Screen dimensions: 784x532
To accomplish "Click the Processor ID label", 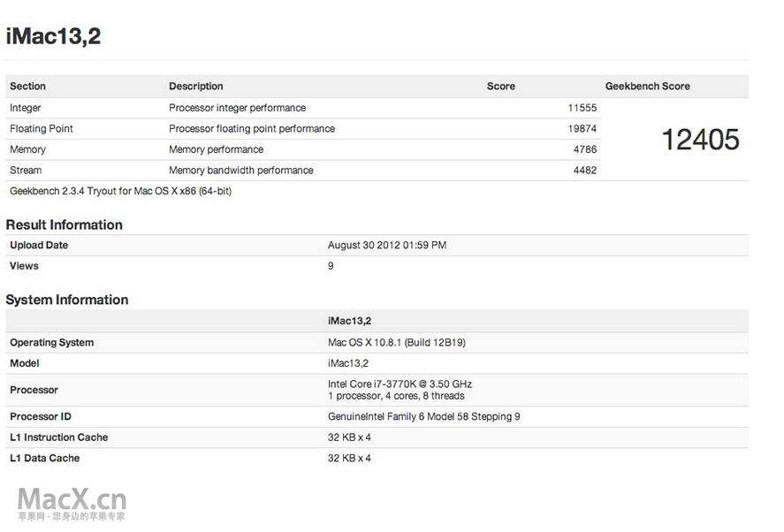I will point(41,416).
